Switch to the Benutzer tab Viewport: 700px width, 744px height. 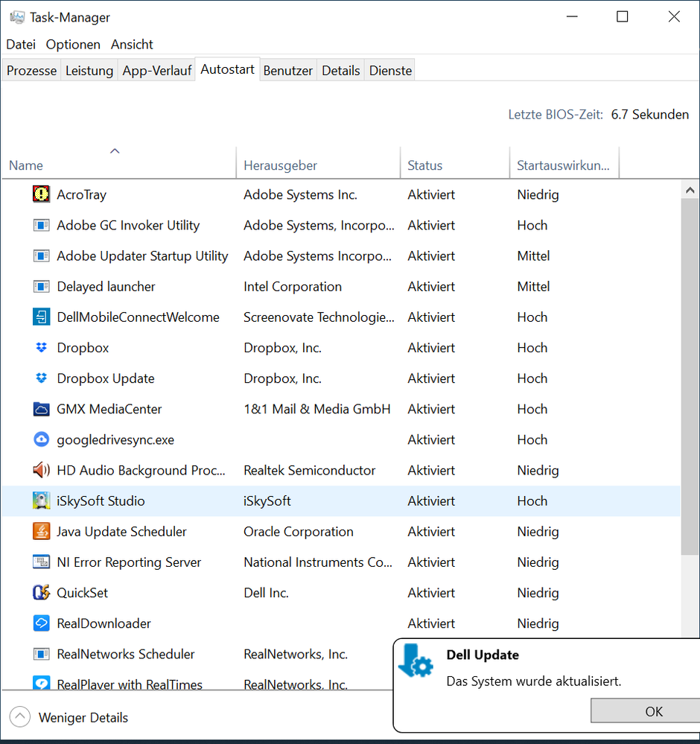288,70
